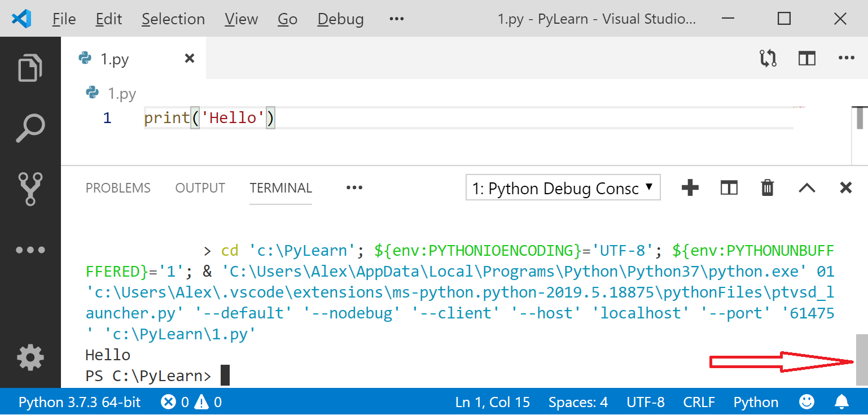The width and height of the screenshot is (868, 415).
Task: Open changes compare icon in editor
Action: click(x=768, y=58)
